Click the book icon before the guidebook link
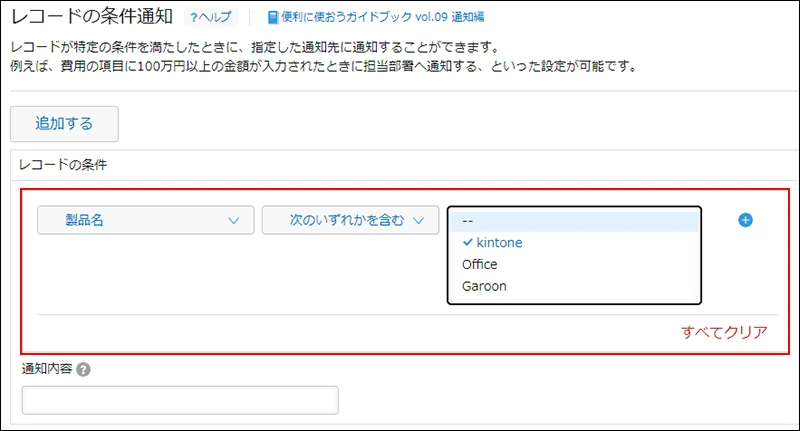800x431 pixels. [273, 17]
